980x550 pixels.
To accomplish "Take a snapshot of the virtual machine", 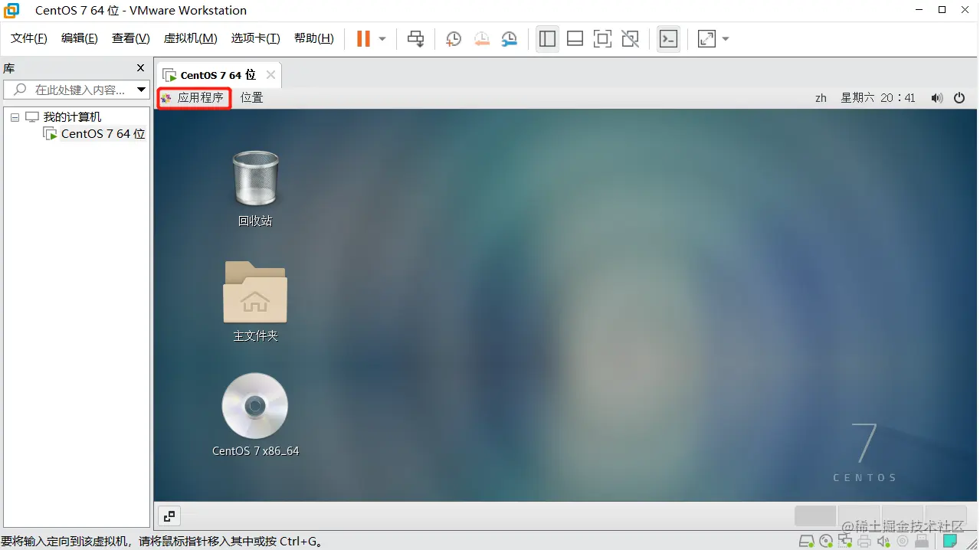I will tap(453, 38).
